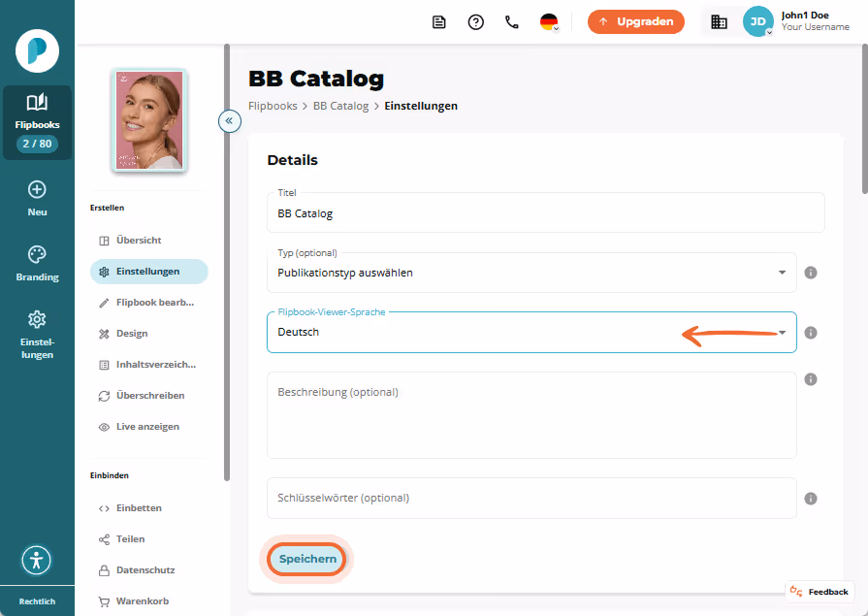Click the Design tools icon
Image resolution: width=868 pixels, height=616 pixels.
104,334
